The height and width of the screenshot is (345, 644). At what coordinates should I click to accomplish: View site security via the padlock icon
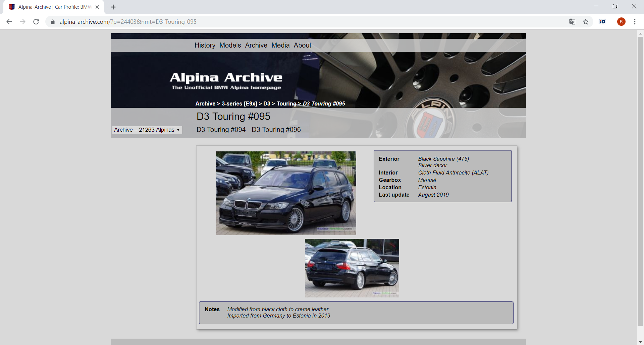pos(53,22)
